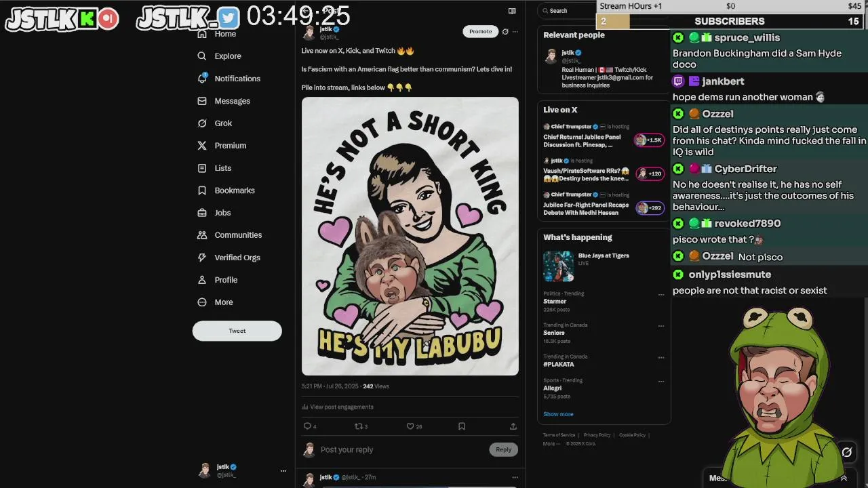Open the He's My Labubu post image

(x=410, y=236)
